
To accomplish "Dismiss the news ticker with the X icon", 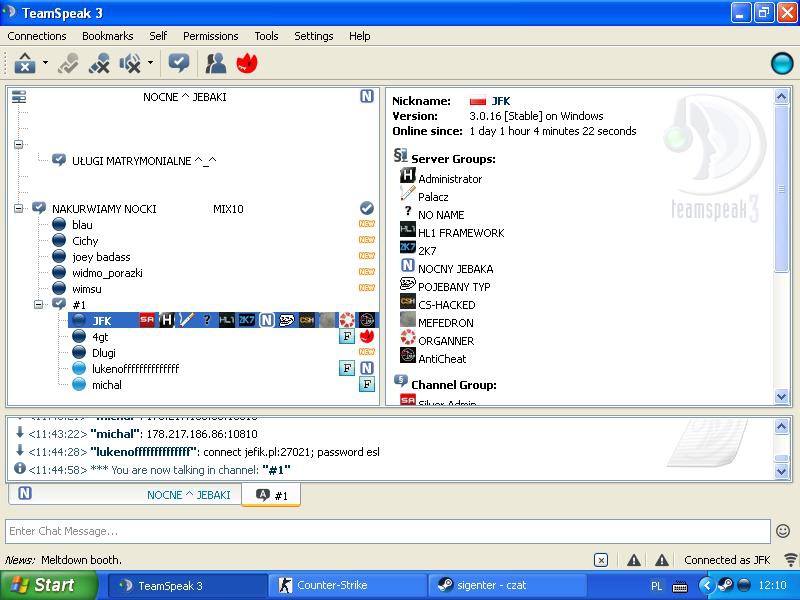I will [601, 560].
